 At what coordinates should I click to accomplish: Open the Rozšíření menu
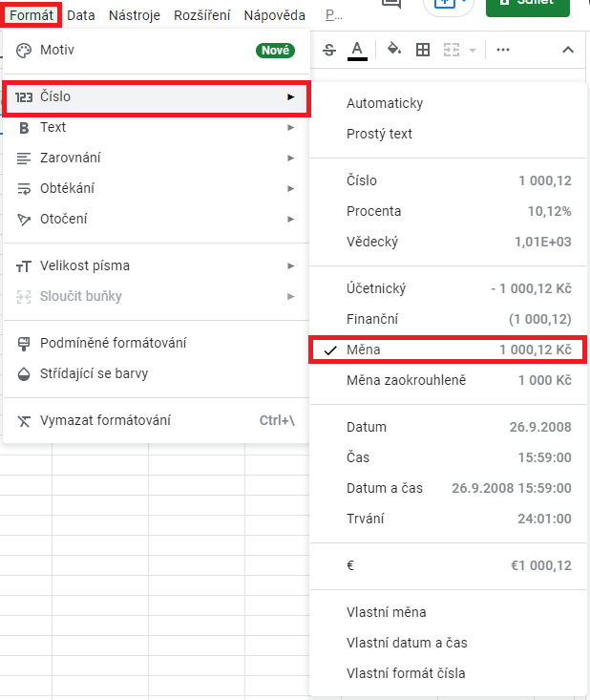click(x=200, y=15)
